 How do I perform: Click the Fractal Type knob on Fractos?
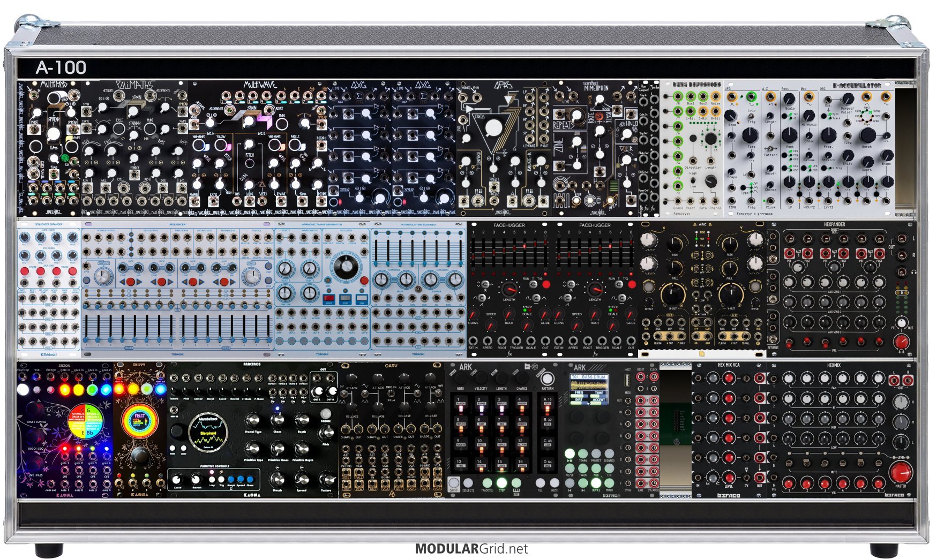click(252, 420)
